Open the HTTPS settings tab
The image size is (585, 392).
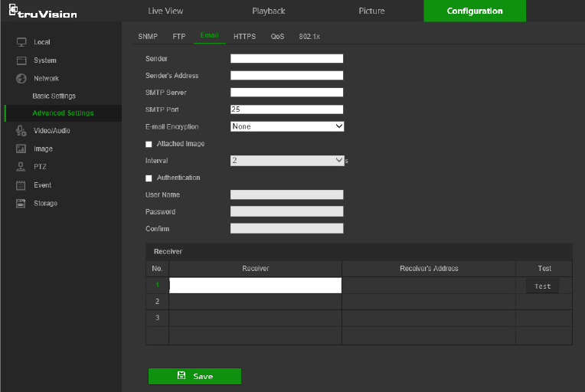click(x=244, y=37)
